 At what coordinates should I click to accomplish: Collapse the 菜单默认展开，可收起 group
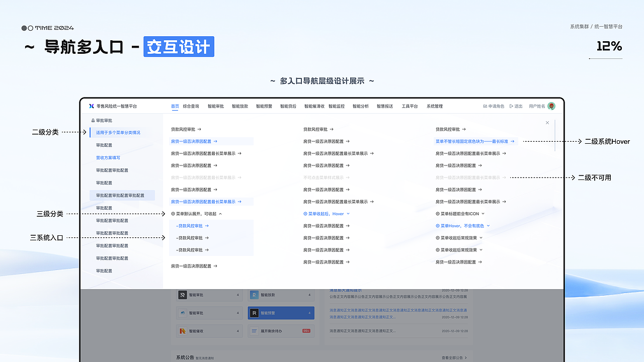point(196,214)
